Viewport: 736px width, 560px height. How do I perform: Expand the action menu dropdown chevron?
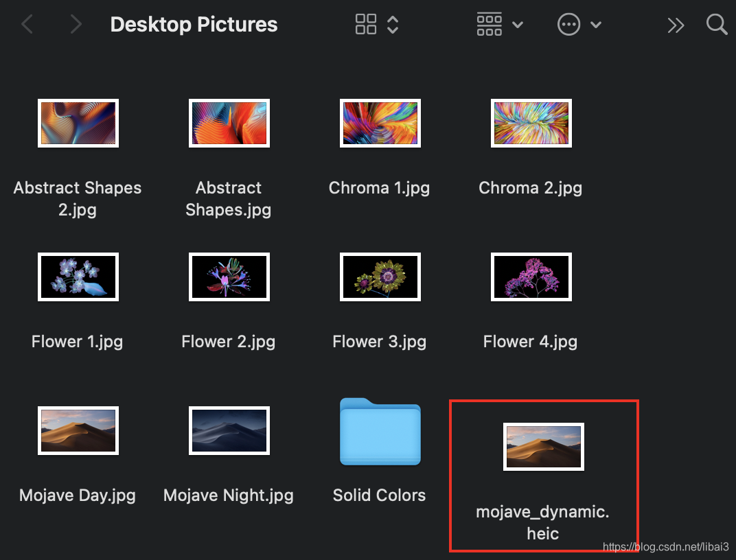pos(596,25)
